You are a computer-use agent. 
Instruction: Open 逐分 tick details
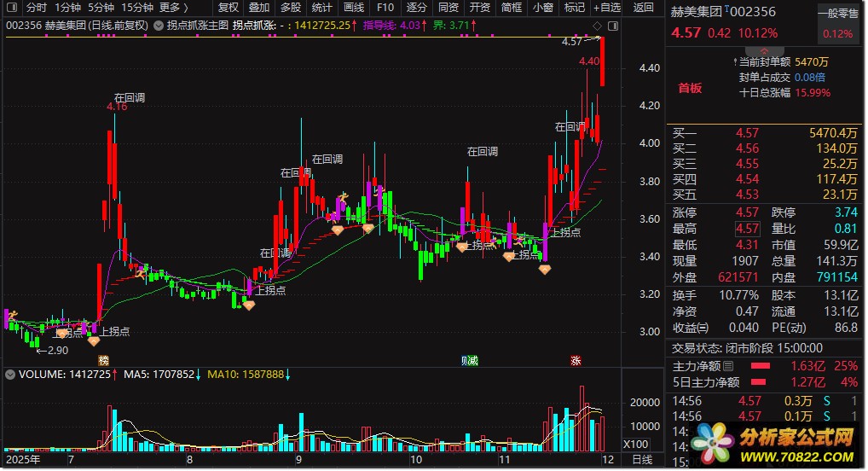(x=417, y=7)
